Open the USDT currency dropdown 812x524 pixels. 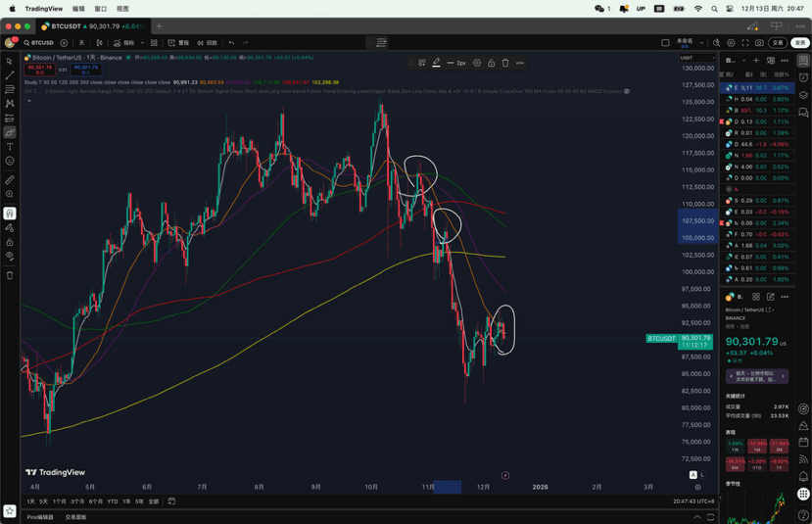pyautogui.click(x=697, y=58)
